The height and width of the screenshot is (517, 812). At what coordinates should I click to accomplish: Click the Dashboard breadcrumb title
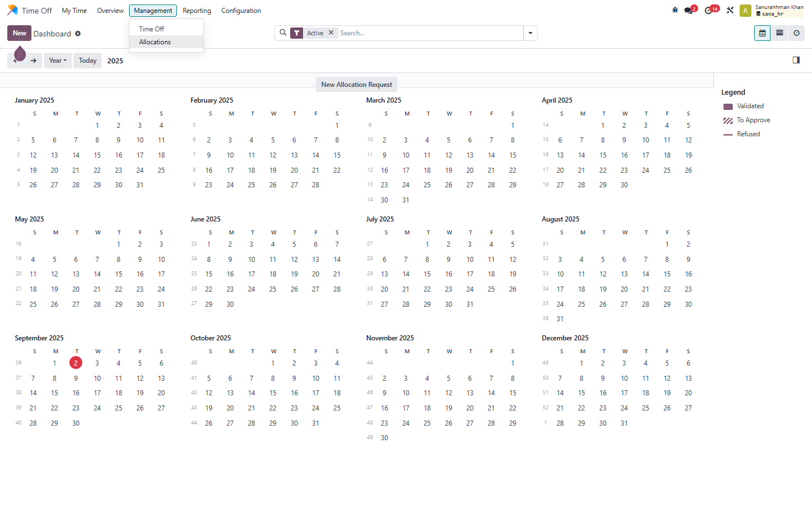[52, 34]
